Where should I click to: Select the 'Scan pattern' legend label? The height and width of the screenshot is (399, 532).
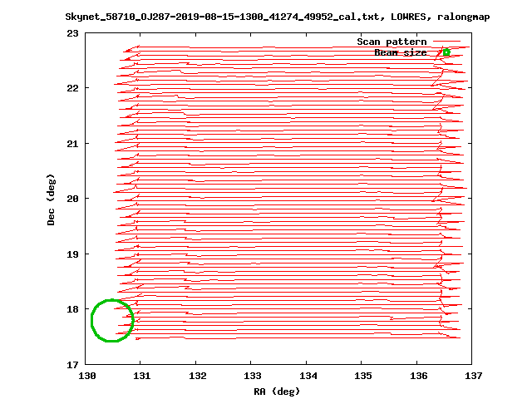pos(392,42)
